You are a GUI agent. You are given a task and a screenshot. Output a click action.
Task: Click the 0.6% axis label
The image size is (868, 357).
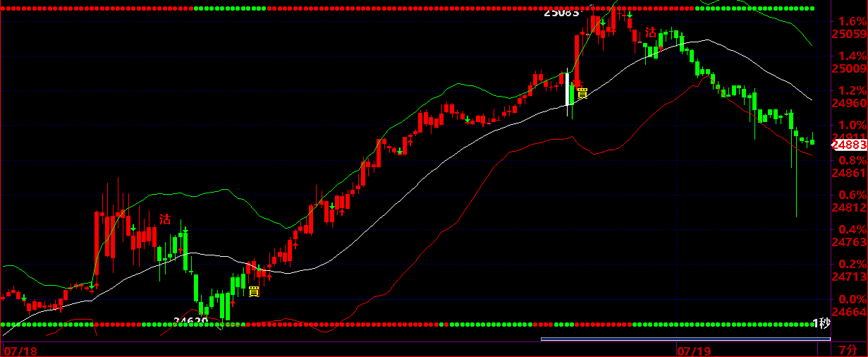(852, 195)
